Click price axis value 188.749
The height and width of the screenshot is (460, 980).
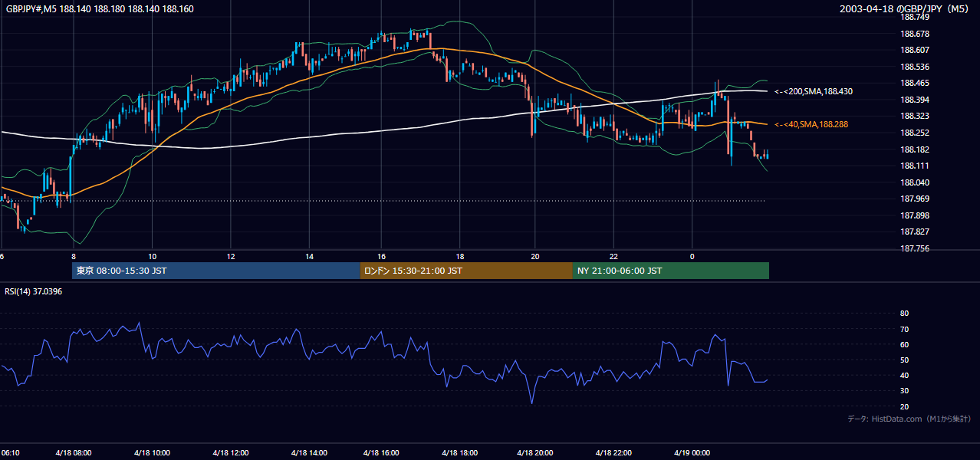tap(914, 17)
